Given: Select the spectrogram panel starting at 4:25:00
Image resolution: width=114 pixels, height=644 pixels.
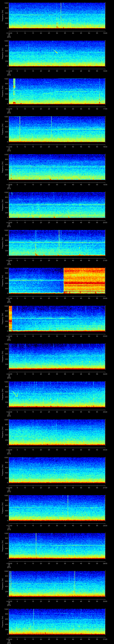Looking at the screenshot, I should pyautogui.click(x=57, y=432).
